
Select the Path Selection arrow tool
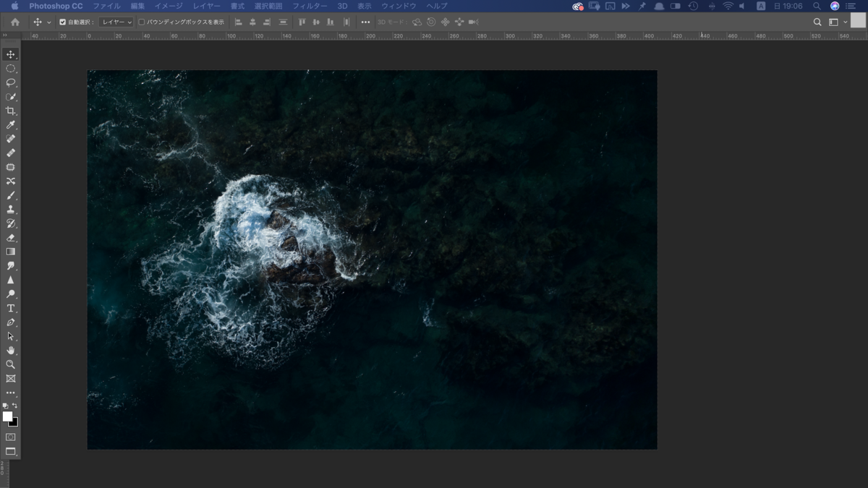[11, 336]
